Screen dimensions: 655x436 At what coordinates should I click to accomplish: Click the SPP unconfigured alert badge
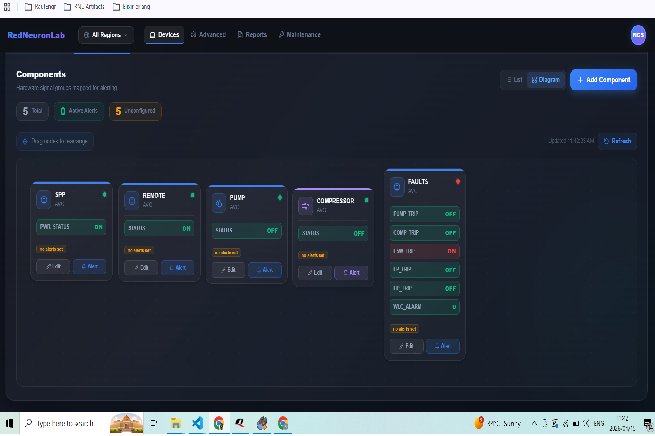click(x=51, y=249)
